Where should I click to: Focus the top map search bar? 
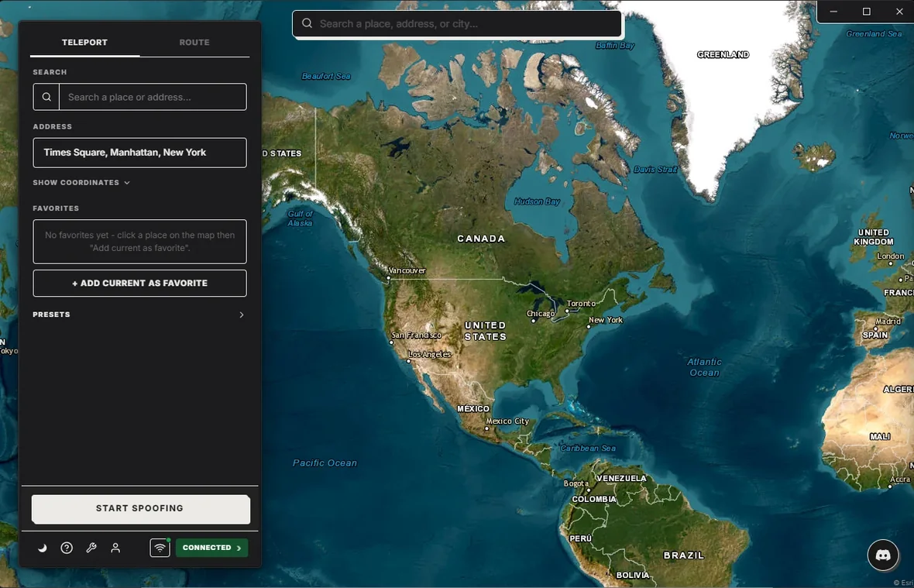pos(457,24)
